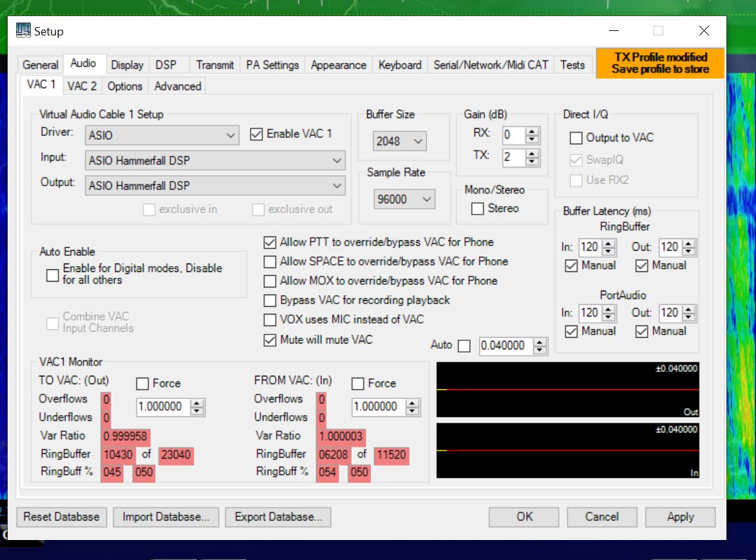Image resolution: width=756 pixels, height=560 pixels.
Task: Increase RX gain with up arrow
Action: point(532,131)
